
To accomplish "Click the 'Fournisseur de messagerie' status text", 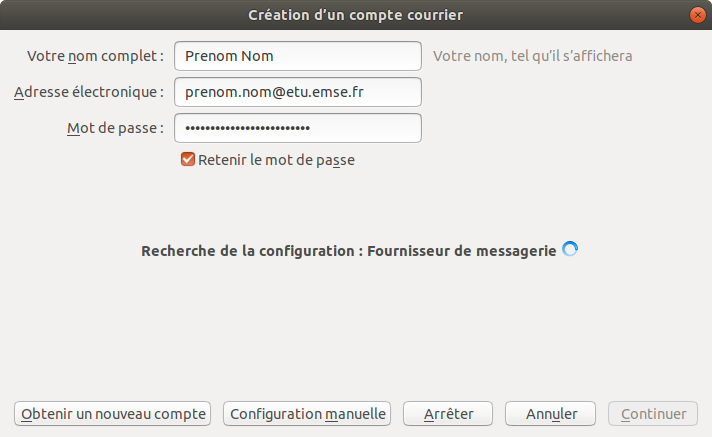I will [461, 250].
